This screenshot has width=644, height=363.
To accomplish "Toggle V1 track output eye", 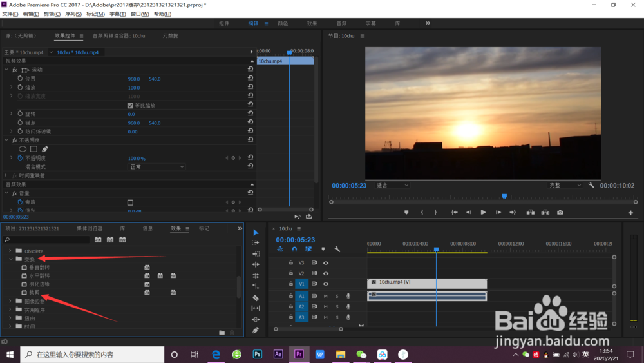I will [326, 284].
